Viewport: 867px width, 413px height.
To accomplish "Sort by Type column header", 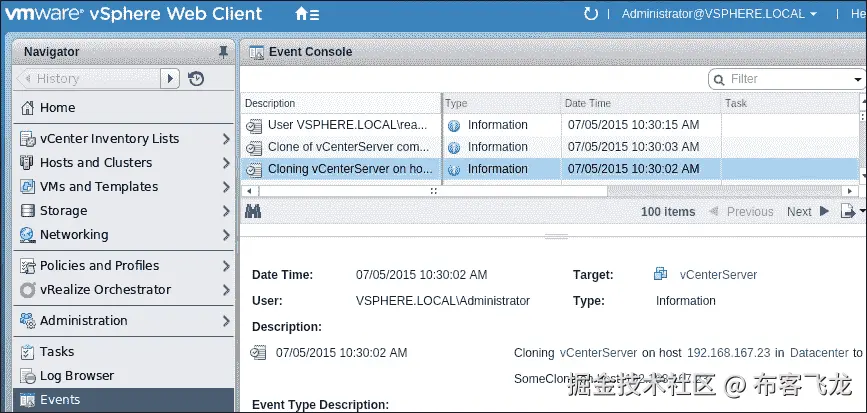I will tap(502, 103).
